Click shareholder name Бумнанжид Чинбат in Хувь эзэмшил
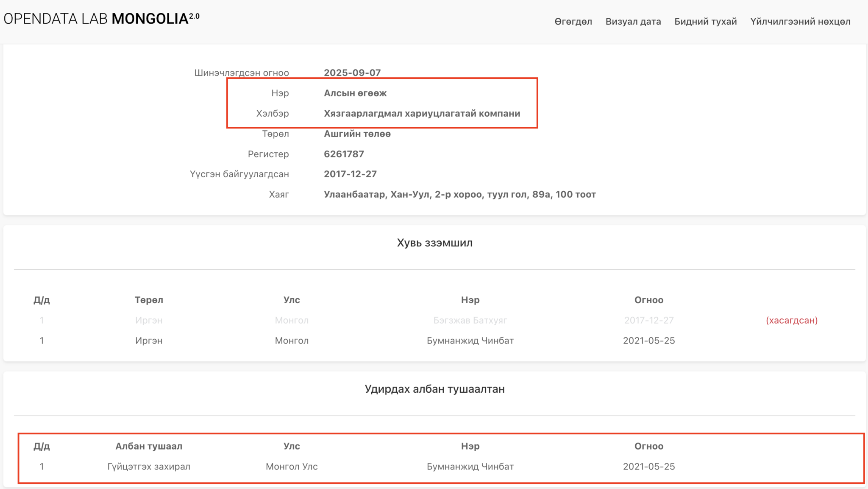The image size is (868, 489). point(470,341)
